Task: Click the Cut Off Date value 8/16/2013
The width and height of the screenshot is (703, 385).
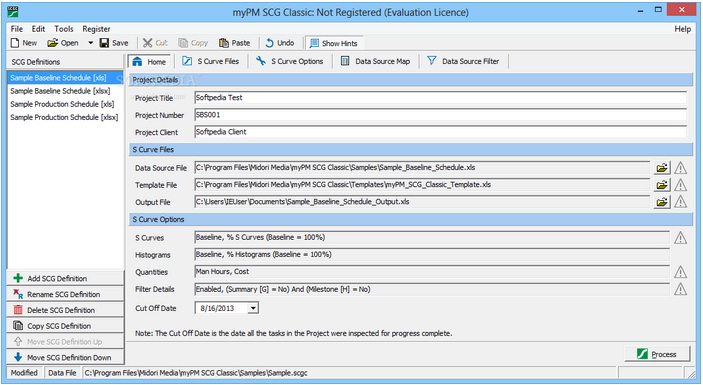Action: [x=217, y=308]
